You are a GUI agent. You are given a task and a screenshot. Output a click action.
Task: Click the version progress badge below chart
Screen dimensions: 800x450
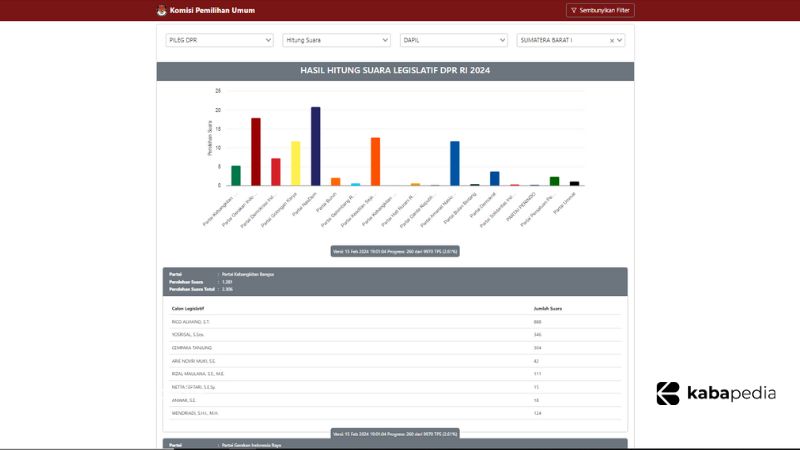395,251
